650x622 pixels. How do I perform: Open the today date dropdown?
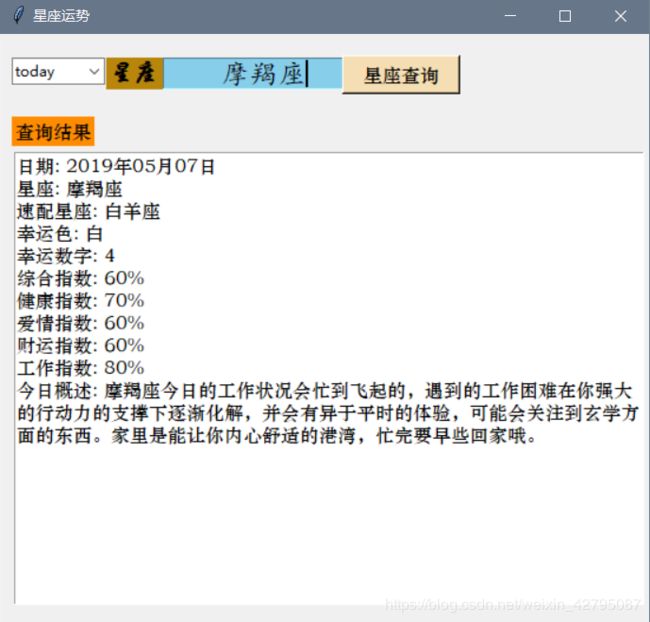(58, 72)
